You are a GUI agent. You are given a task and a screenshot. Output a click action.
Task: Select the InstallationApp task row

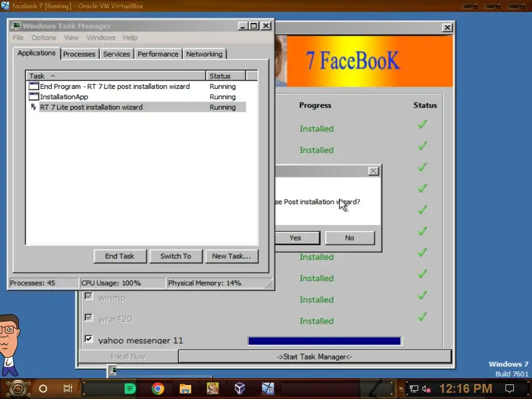click(x=137, y=97)
